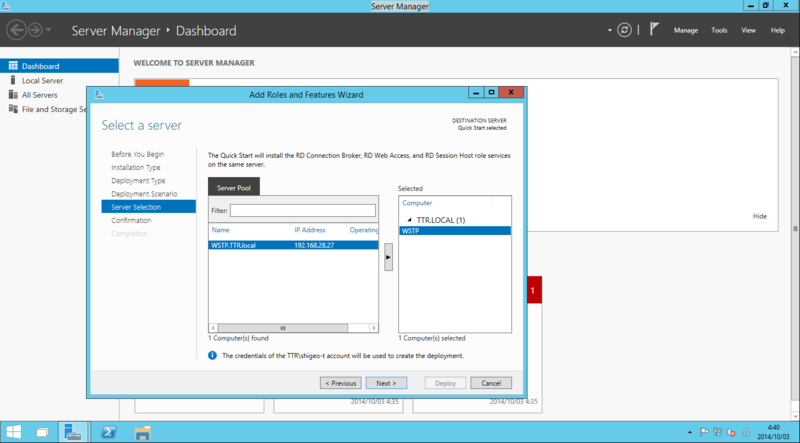Click the File and Storage icon
This screenshot has width=800, height=443.
(13, 109)
